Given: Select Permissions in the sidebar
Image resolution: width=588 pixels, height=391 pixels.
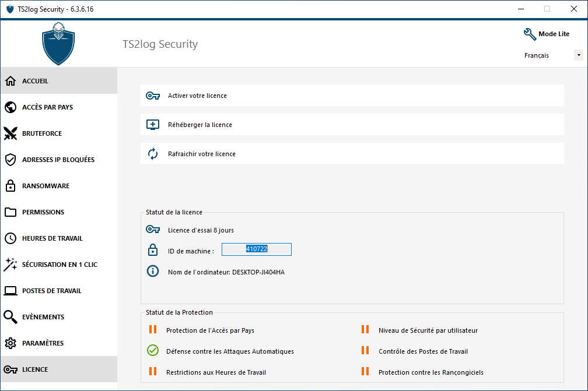Looking at the screenshot, I should pyautogui.click(x=59, y=212).
